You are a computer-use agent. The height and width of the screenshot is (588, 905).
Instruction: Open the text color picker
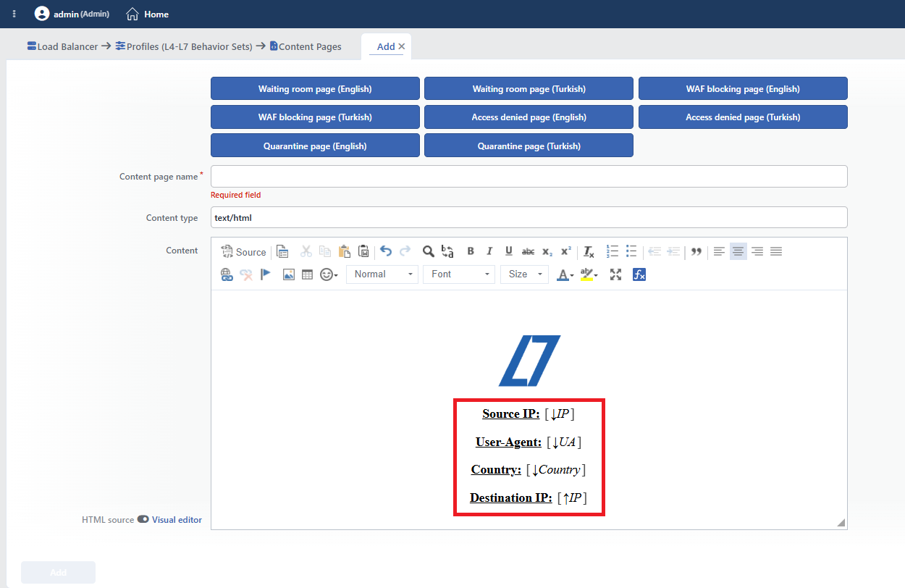point(565,274)
